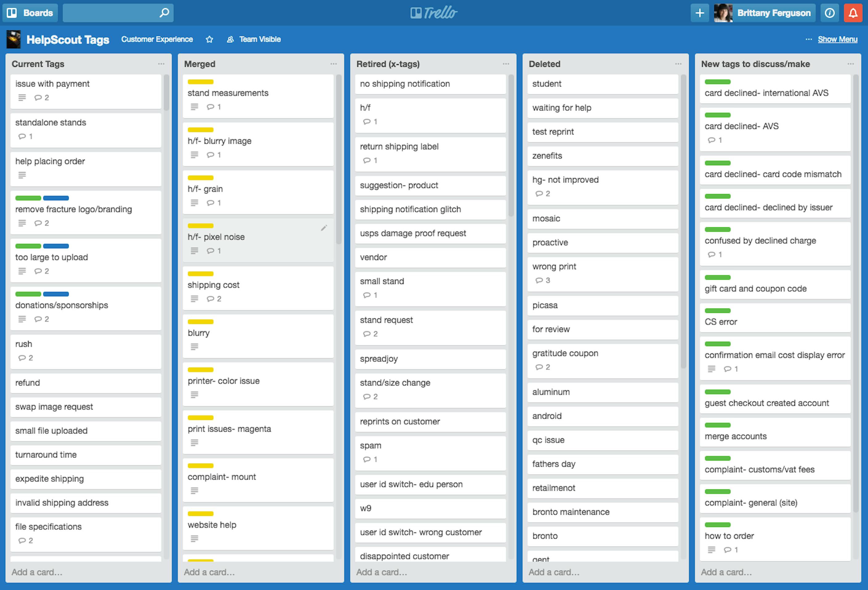Click comment icon on rush card

22,358
